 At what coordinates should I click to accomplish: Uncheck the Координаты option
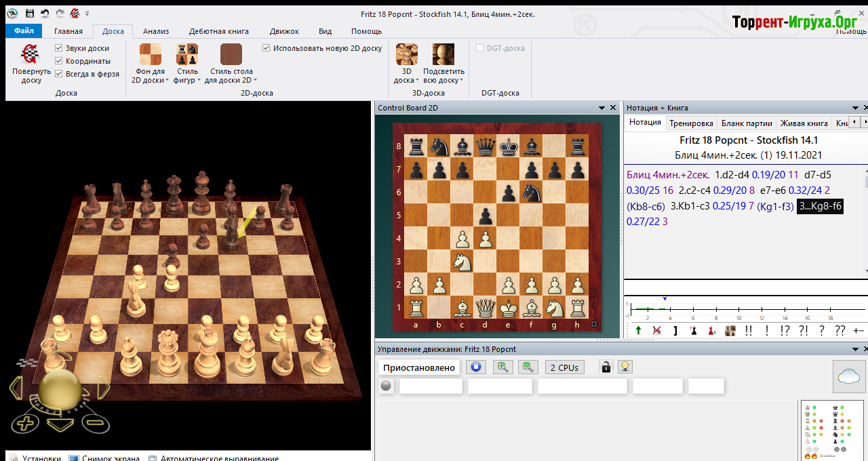pyautogui.click(x=59, y=61)
